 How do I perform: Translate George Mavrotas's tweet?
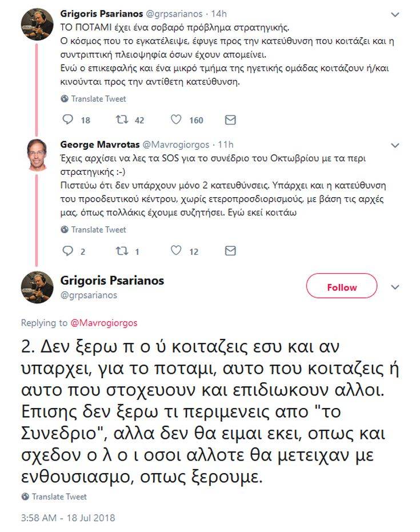(94, 230)
